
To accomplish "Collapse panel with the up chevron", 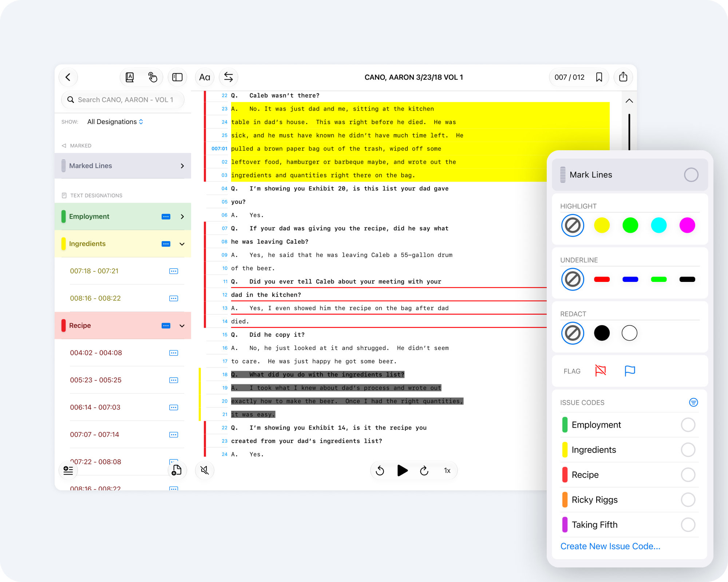I will point(629,101).
